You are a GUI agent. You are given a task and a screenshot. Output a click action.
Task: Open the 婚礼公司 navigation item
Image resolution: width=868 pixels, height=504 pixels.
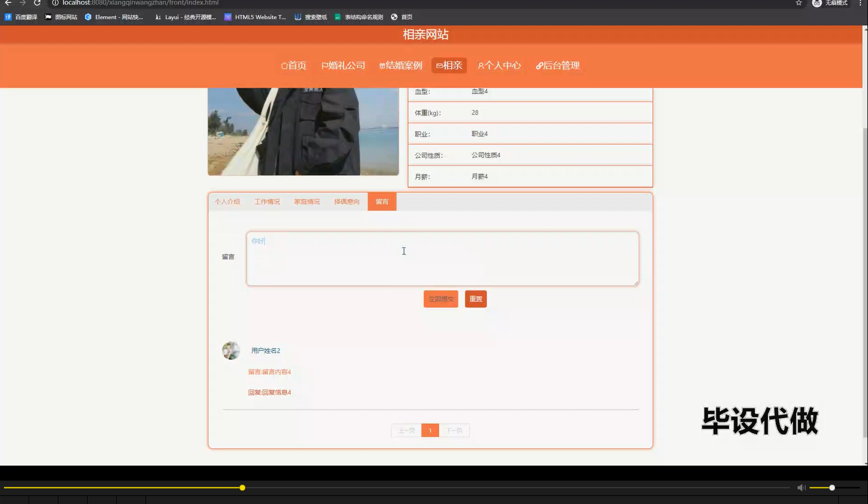tap(343, 65)
